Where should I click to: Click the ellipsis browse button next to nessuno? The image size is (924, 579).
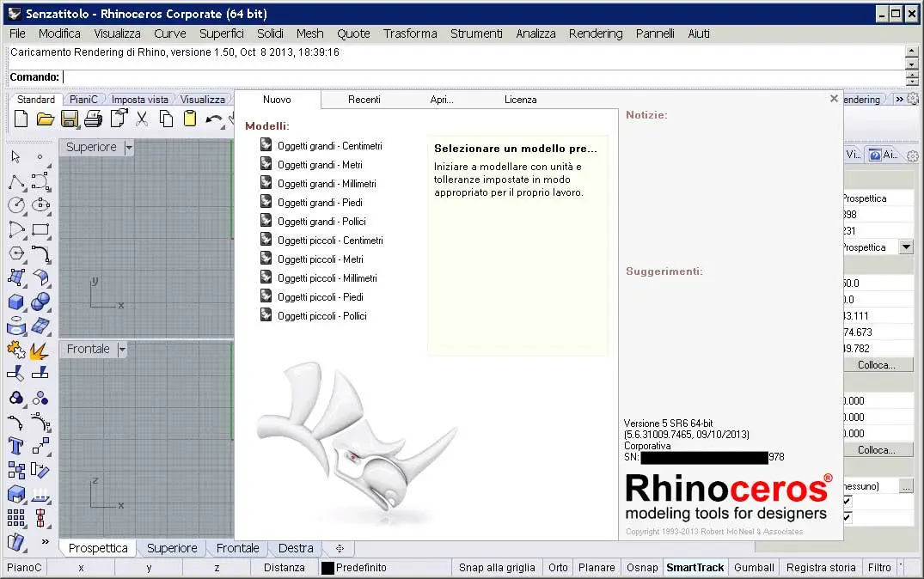point(906,486)
